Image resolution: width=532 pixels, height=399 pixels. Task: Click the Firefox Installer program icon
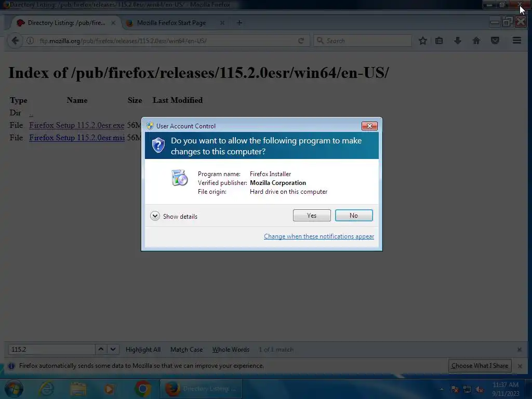pyautogui.click(x=179, y=178)
